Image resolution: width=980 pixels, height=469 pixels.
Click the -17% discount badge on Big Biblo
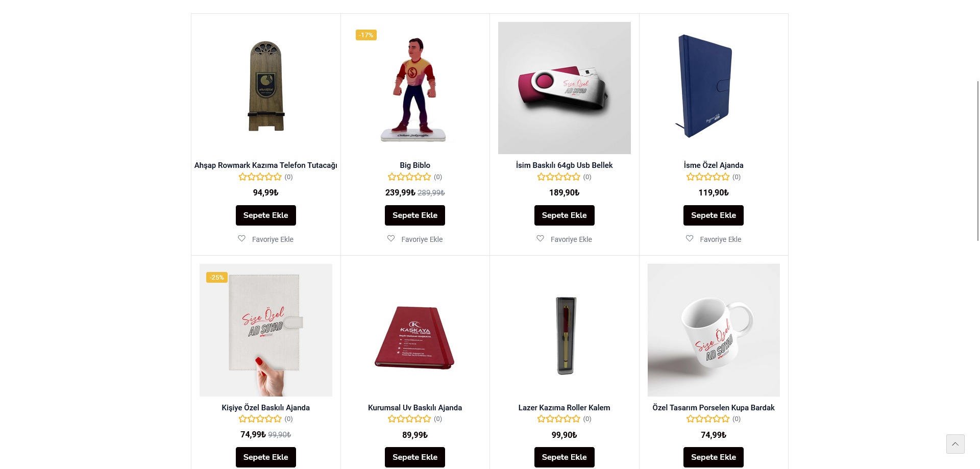click(x=366, y=35)
